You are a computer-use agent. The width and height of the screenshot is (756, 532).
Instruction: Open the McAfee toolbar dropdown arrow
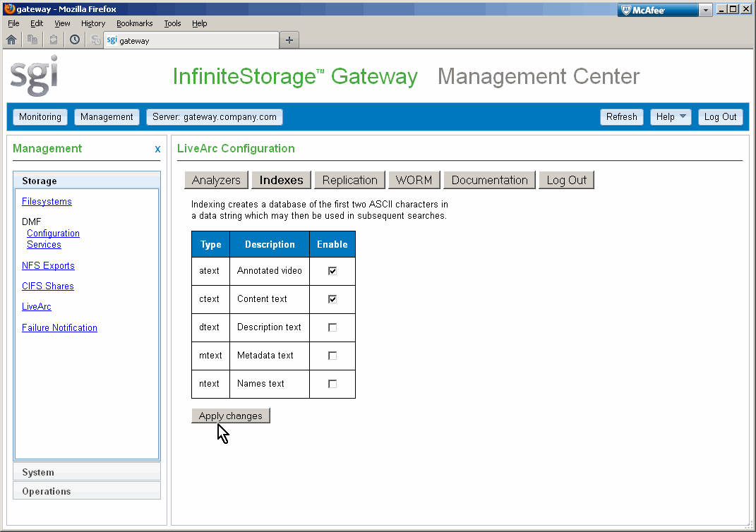705,10
